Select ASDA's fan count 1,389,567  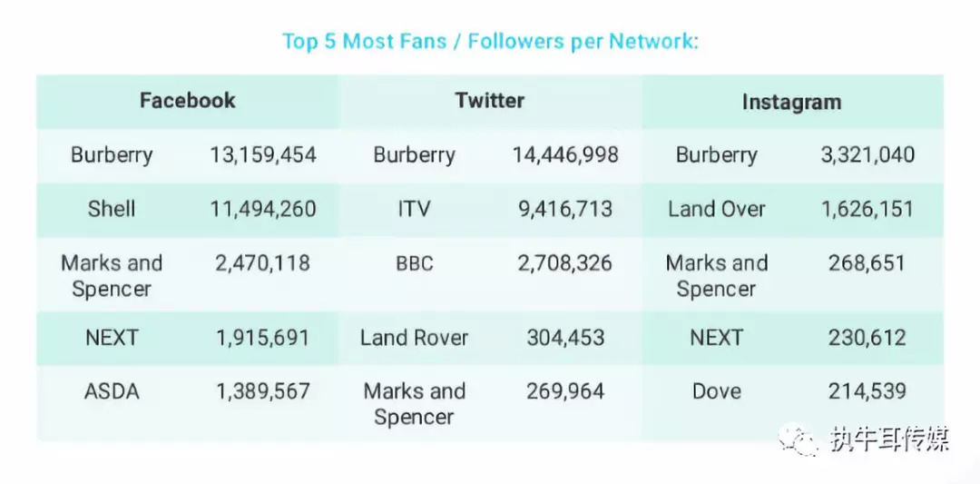[x=263, y=392]
